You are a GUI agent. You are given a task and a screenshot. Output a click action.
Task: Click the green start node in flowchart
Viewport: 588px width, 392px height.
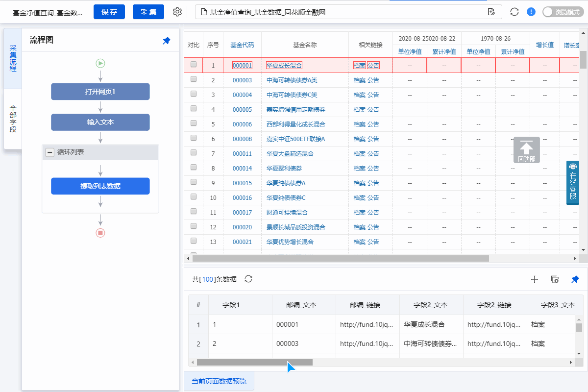(x=100, y=63)
